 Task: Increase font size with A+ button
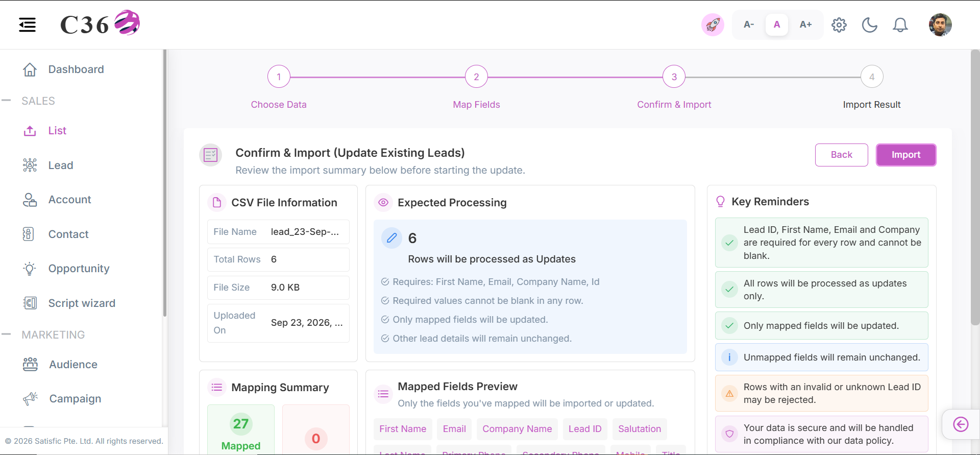click(805, 25)
